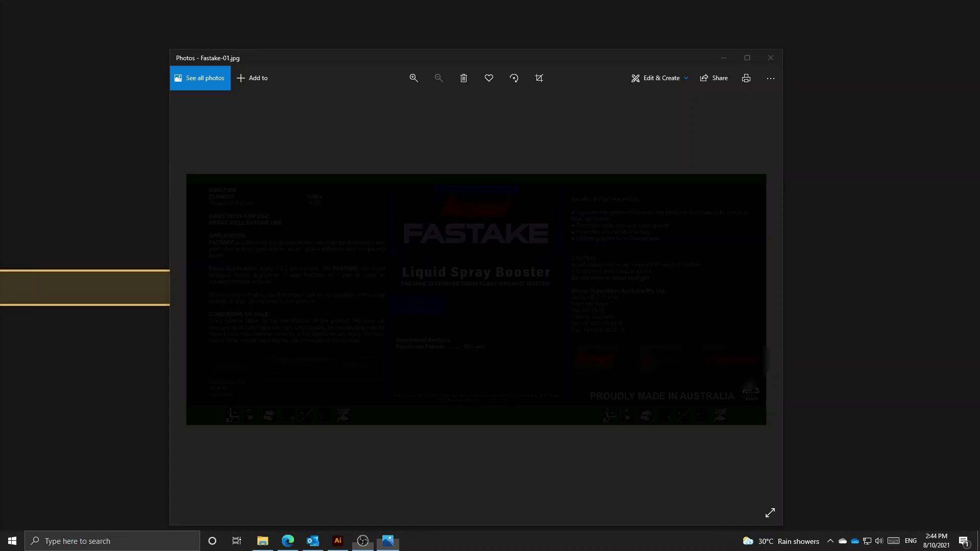980x551 pixels.
Task: Open Cortana circle icon
Action: click(212, 541)
